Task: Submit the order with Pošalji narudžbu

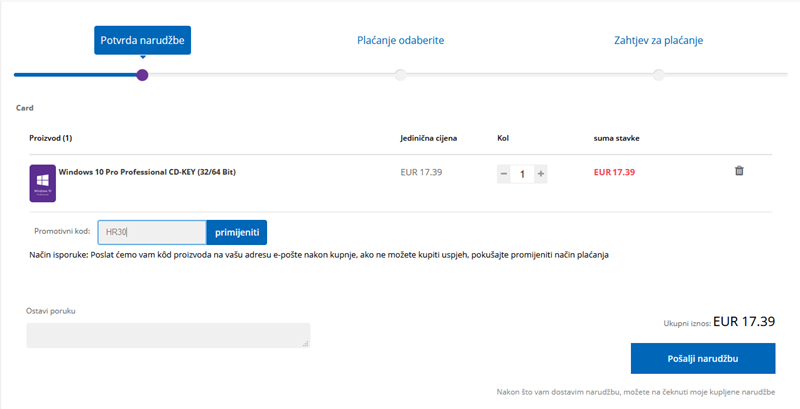Action: click(702, 358)
